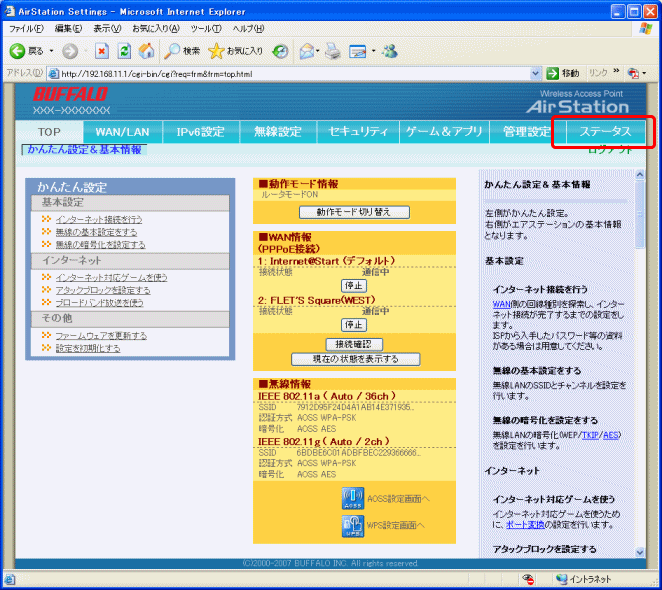662x590 pixels.
Task: Open アタックブロックを設定する link
Action: click(x=103, y=290)
